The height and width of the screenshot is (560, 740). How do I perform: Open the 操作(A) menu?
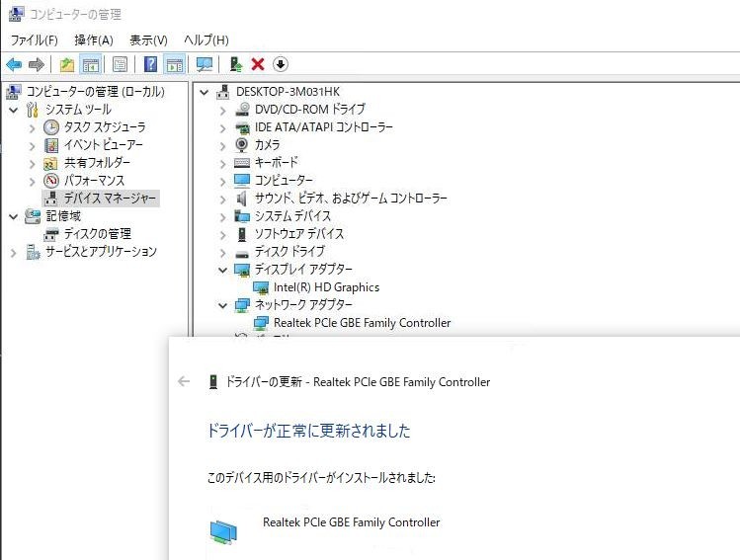(x=94, y=40)
